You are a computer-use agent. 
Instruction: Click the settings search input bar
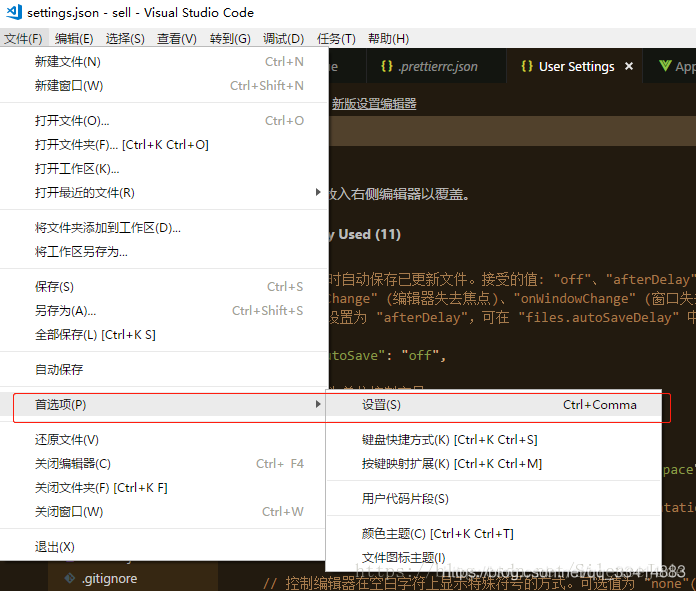(512, 132)
